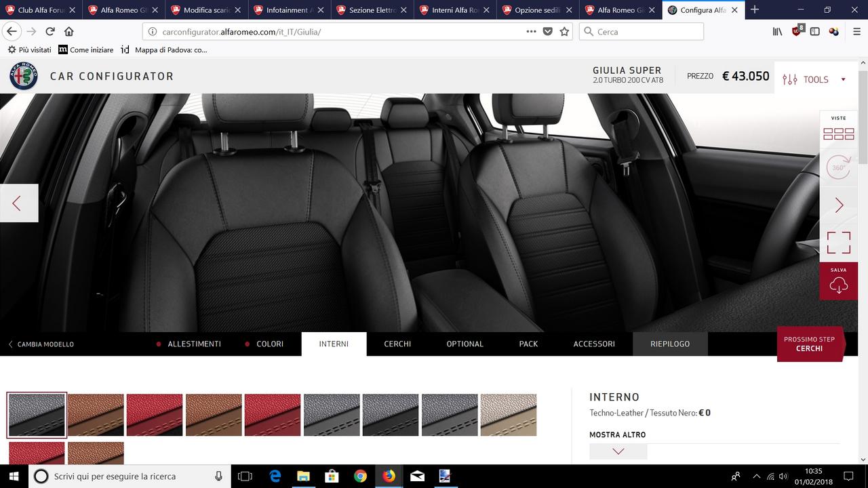Enter fullscreen image view

tap(839, 242)
